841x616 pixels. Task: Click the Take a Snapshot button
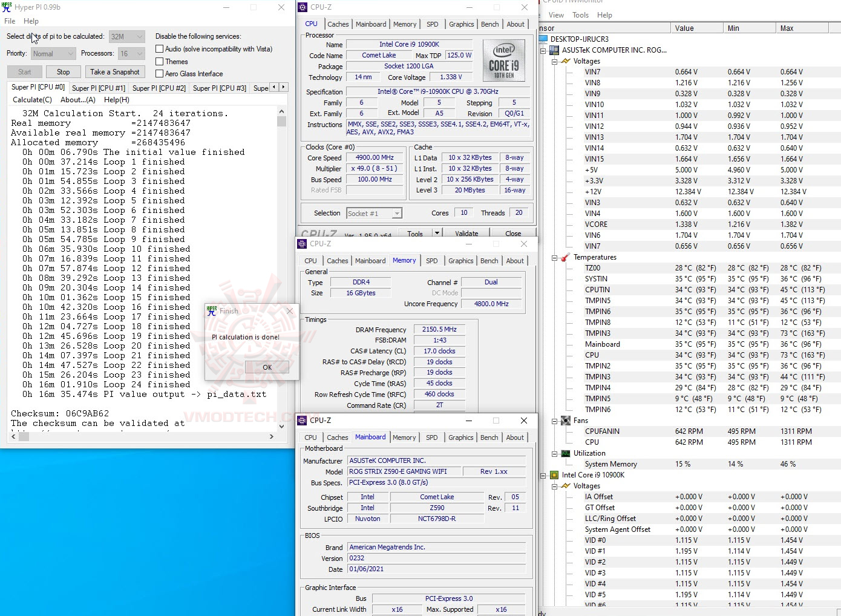[115, 72]
